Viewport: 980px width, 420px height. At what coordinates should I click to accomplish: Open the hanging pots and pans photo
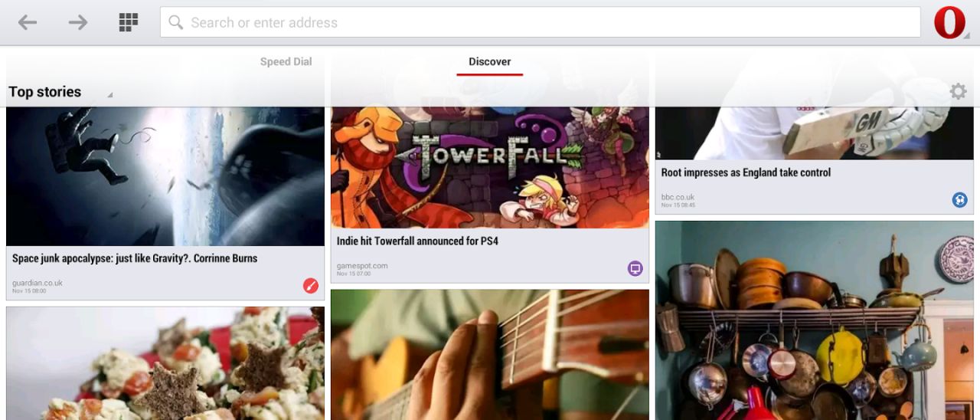(x=815, y=320)
